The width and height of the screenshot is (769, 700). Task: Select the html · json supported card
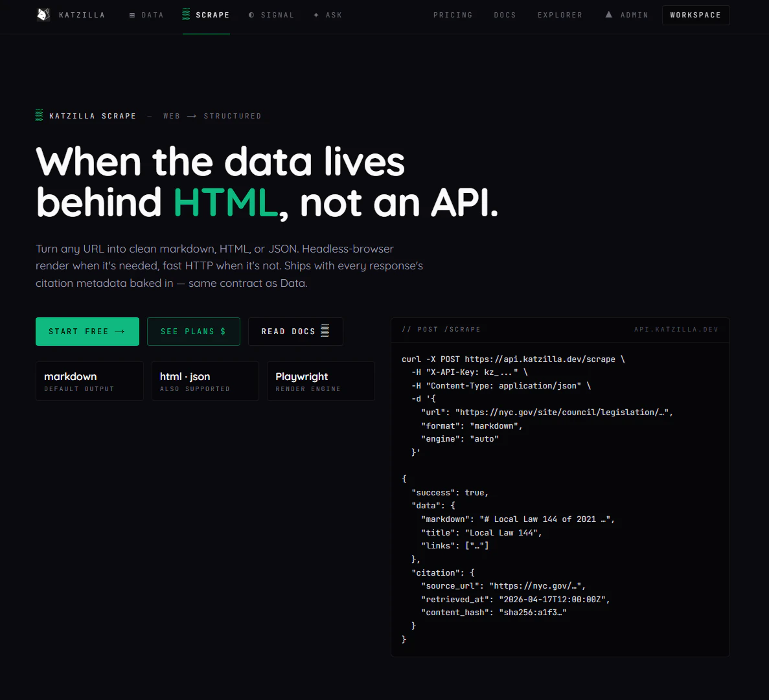(205, 381)
